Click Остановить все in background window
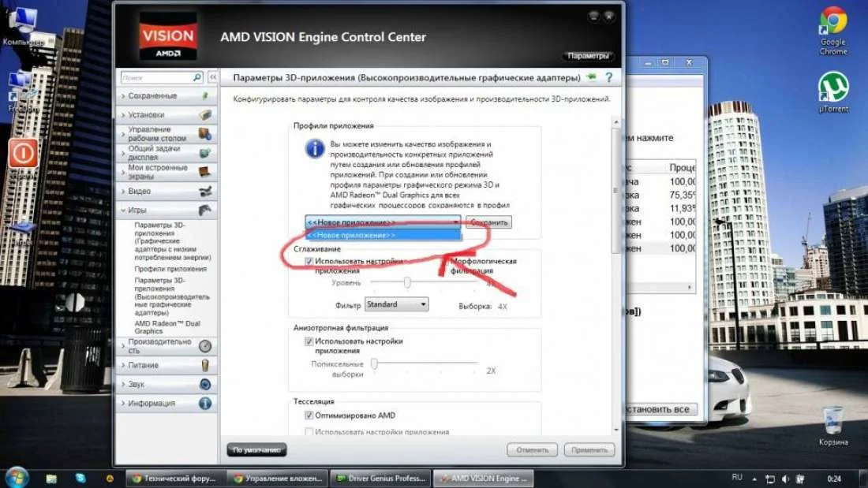Screen dimensions: 868x488 [660, 409]
